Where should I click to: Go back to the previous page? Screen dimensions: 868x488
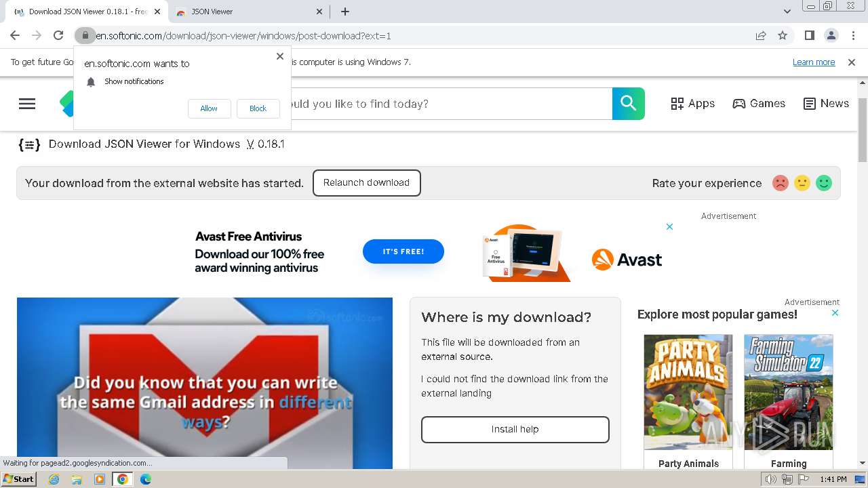click(15, 35)
